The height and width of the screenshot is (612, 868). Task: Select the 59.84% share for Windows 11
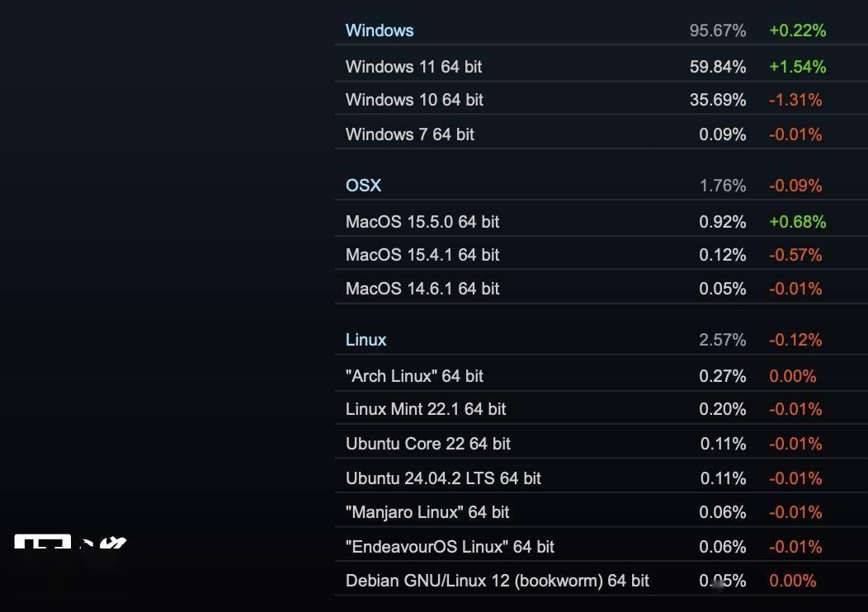718,67
